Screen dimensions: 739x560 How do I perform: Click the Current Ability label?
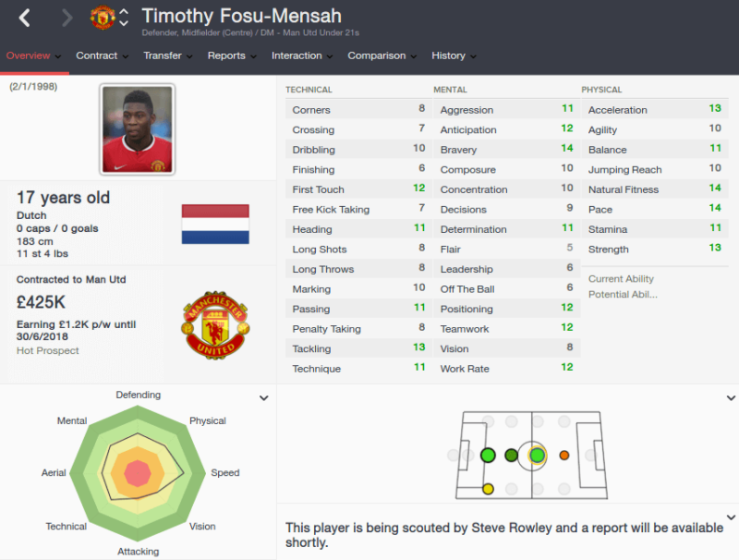point(621,278)
